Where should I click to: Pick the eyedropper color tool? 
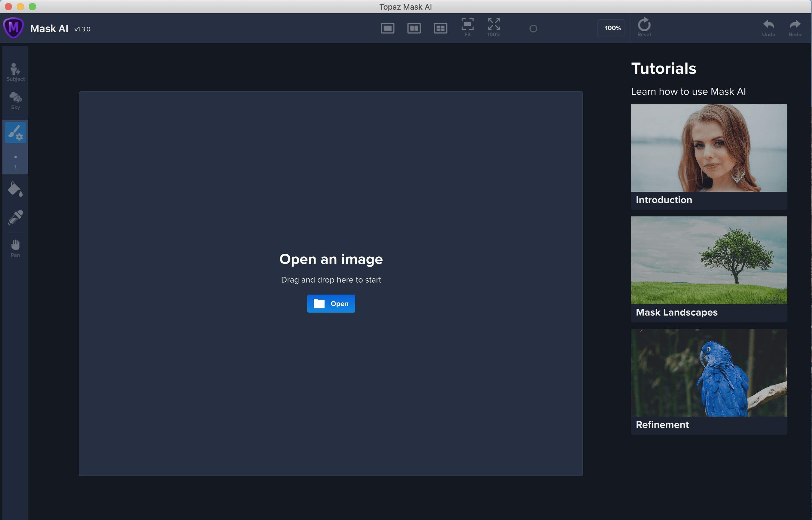pos(15,217)
